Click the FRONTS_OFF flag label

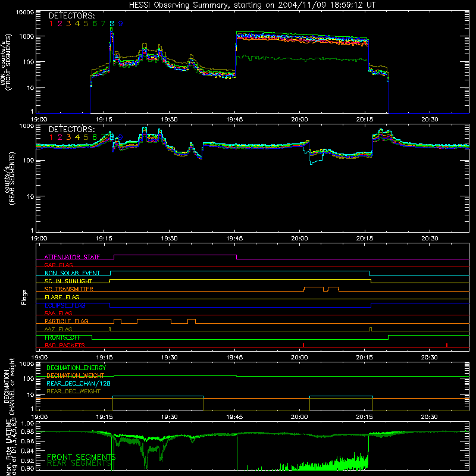click(62, 337)
